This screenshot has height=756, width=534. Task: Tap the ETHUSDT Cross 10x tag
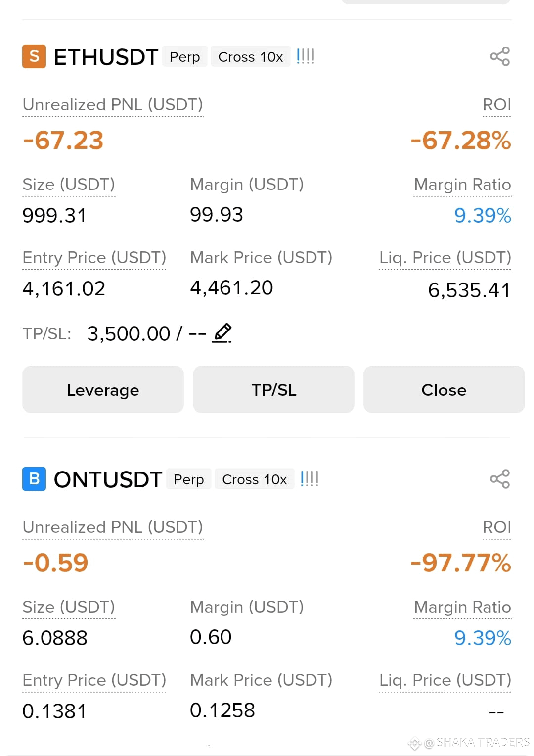[251, 57]
